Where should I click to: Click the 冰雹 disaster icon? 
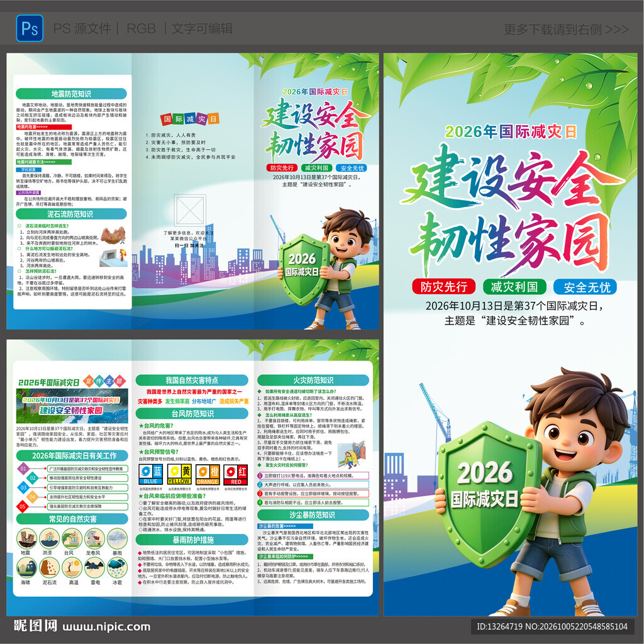click(x=118, y=568)
